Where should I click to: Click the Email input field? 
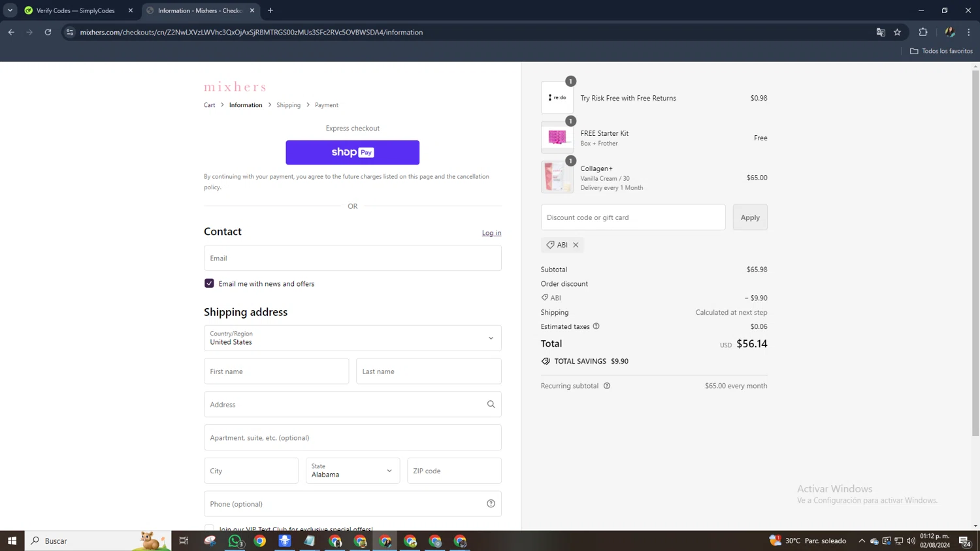(352, 258)
